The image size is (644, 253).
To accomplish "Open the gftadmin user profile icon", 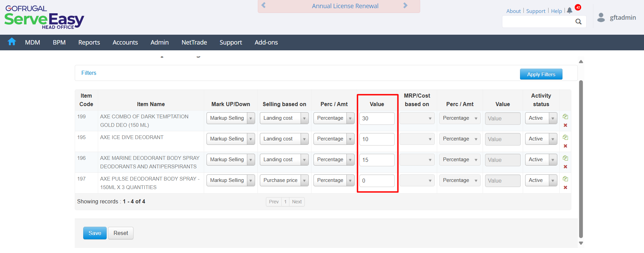I will [601, 17].
